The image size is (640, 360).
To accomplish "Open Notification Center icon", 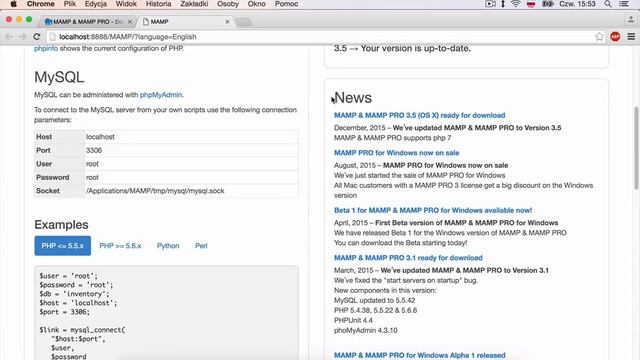I will [624, 4].
